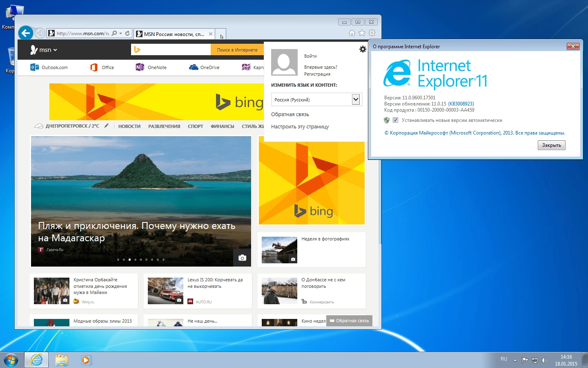Image resolution: width=588 pixels, height=368 pixels.
Task: Click the horse jumping thumbnail
Action: (279, 250)
